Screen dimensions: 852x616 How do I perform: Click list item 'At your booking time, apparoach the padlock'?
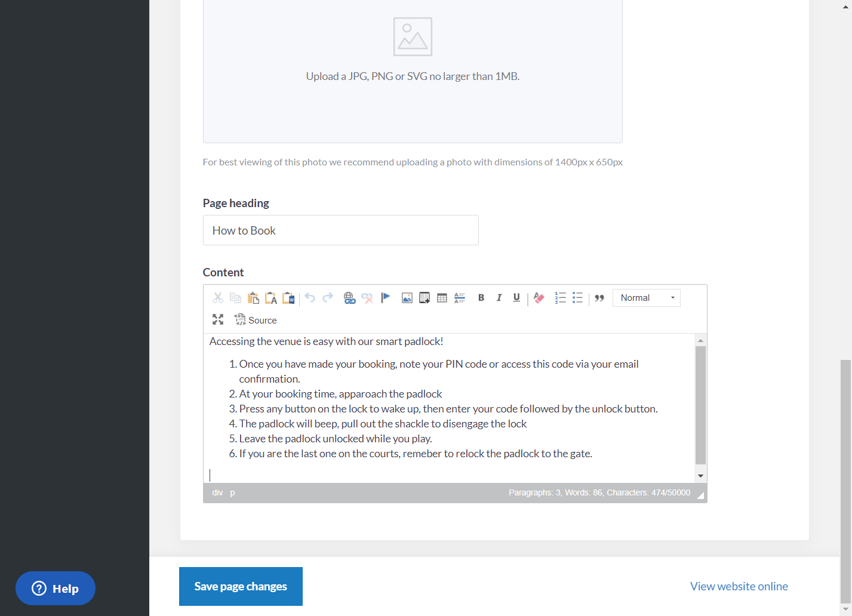(x=340, y=394)
